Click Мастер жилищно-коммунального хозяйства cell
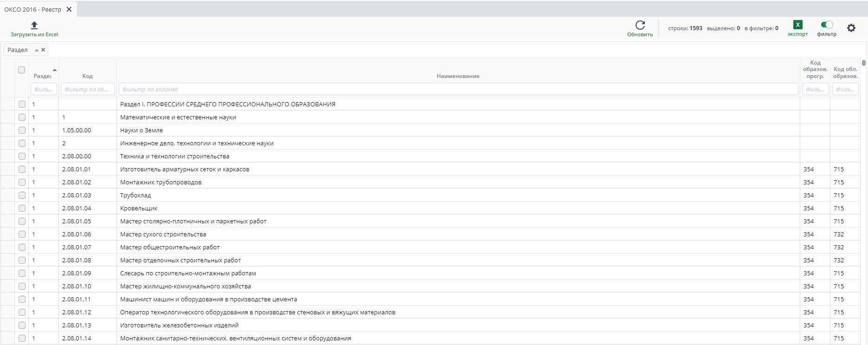 (186, 286)
